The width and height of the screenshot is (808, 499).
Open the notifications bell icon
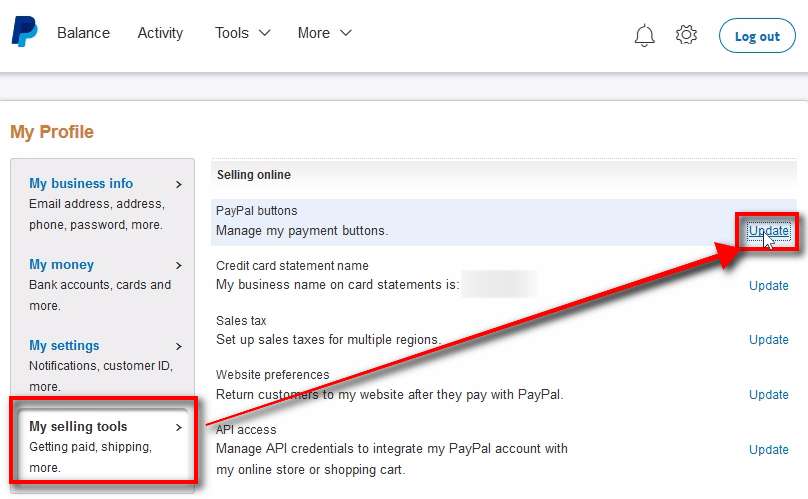(645, 35)
